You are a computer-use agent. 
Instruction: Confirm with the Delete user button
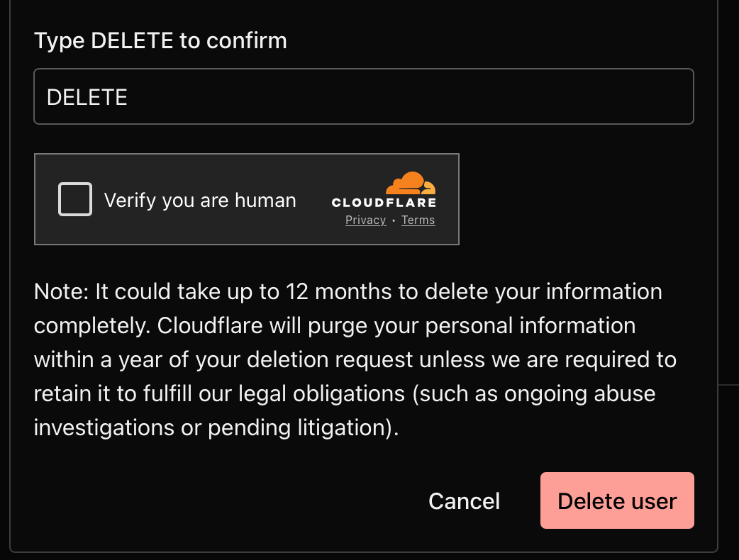tap(617, 500)
